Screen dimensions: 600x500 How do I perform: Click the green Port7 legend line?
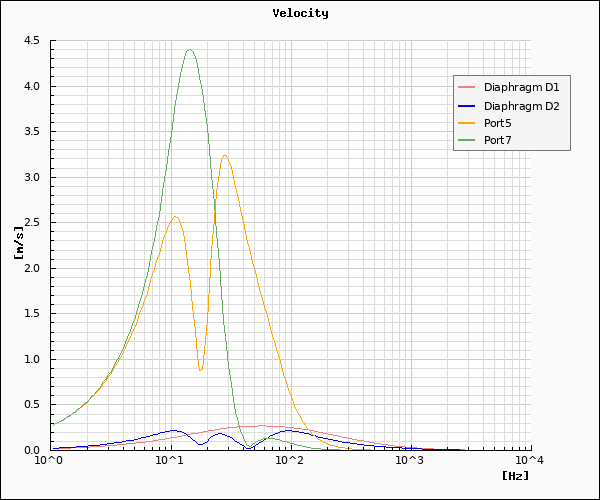click(468, 140)
